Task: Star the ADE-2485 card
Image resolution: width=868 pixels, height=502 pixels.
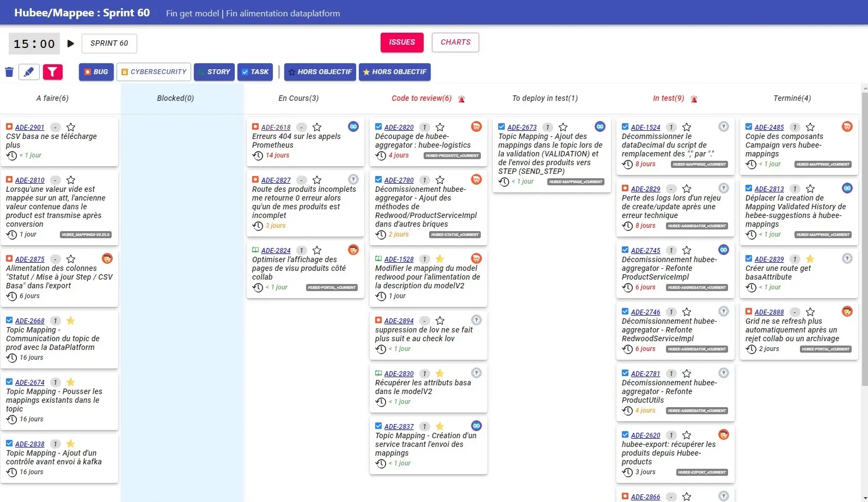Action: (x=810, y=128)
